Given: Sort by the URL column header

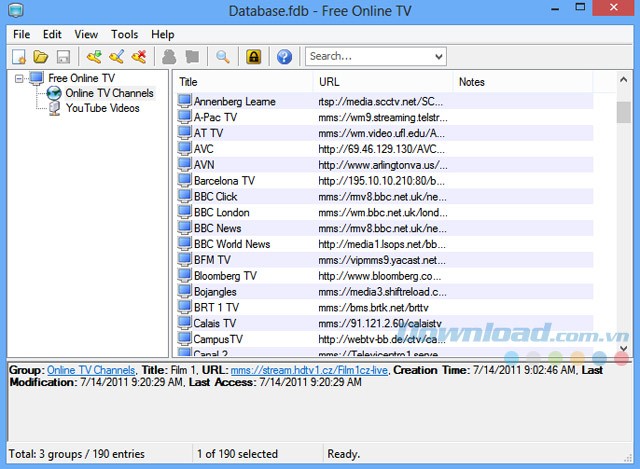Looking at the screenshot, I should click(383, 82).
